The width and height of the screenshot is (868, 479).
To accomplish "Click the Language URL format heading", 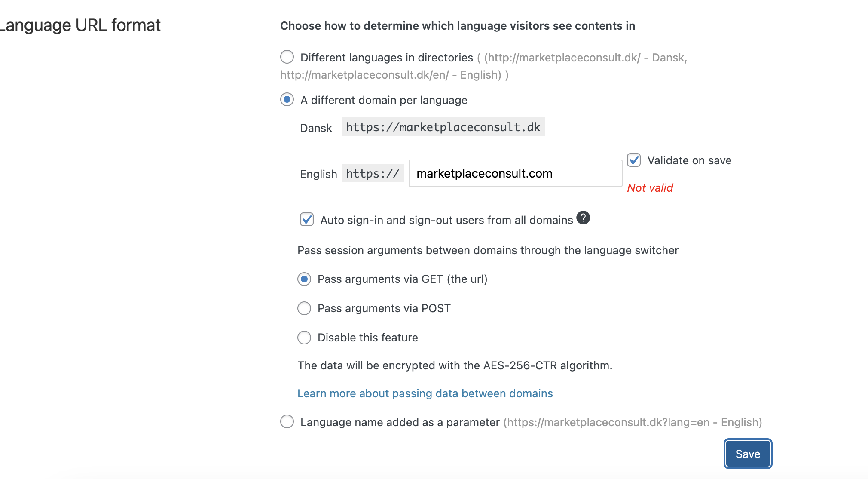I will (80, 25).
